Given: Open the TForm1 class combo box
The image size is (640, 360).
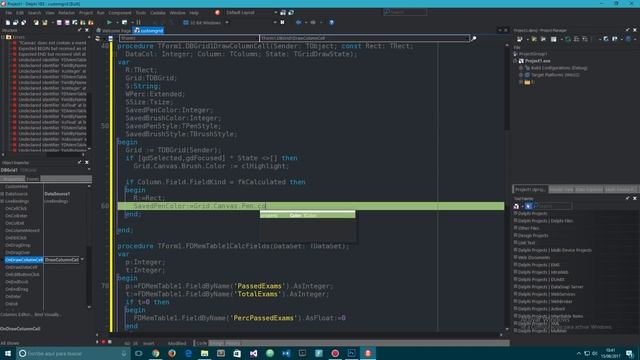Looking at the screenshot, I should click(189, 38).
